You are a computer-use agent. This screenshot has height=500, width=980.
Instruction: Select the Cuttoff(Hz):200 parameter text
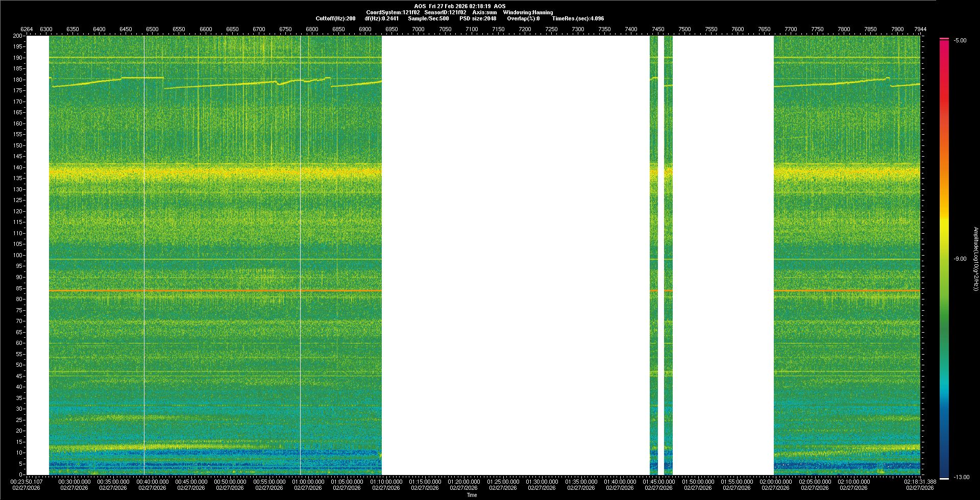tap(335, 18)
